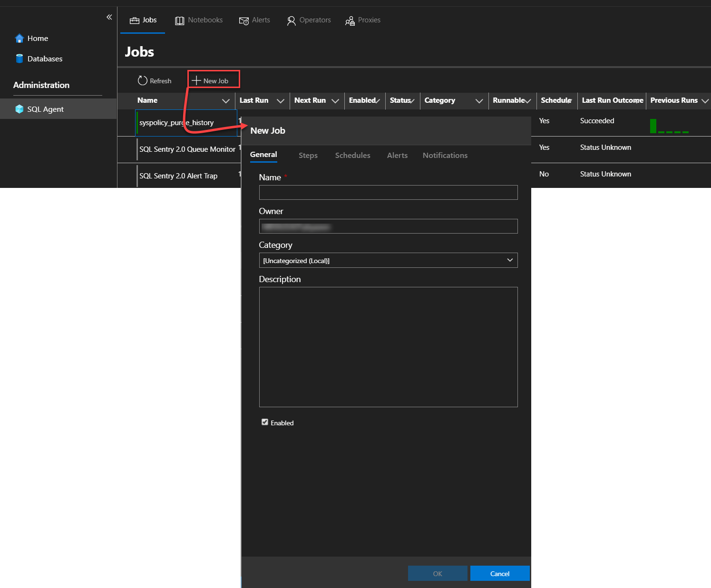Click the Refresh circular arrow icon
711x588 pixels.
(x=142, y=80)
